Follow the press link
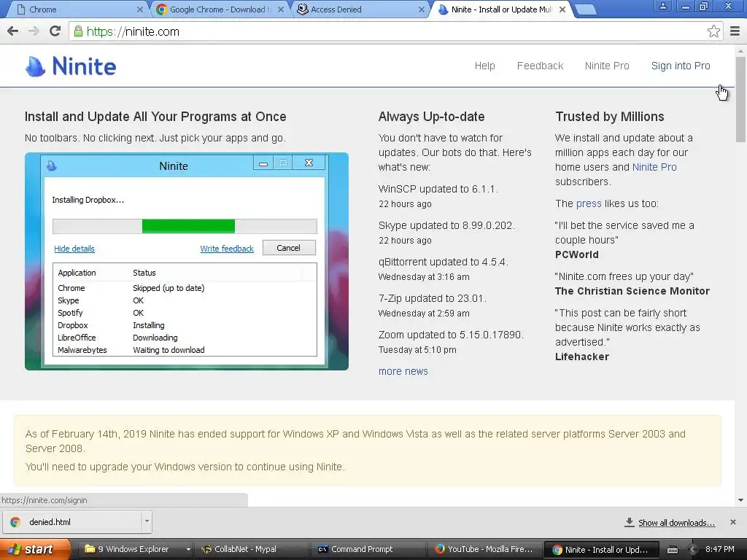 [x=589, y=204]
